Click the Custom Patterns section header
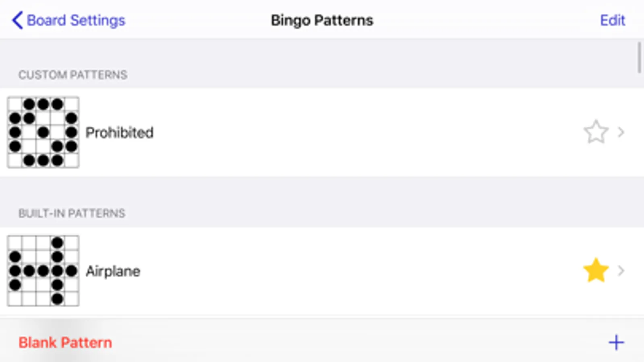This screenshot has width=644, height=362. coord(73,75)
